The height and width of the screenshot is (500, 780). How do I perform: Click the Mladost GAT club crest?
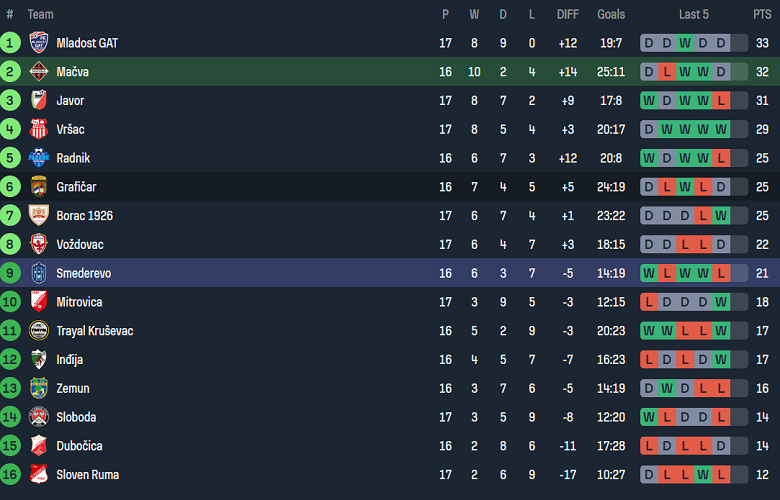click(x=39, y=43)
